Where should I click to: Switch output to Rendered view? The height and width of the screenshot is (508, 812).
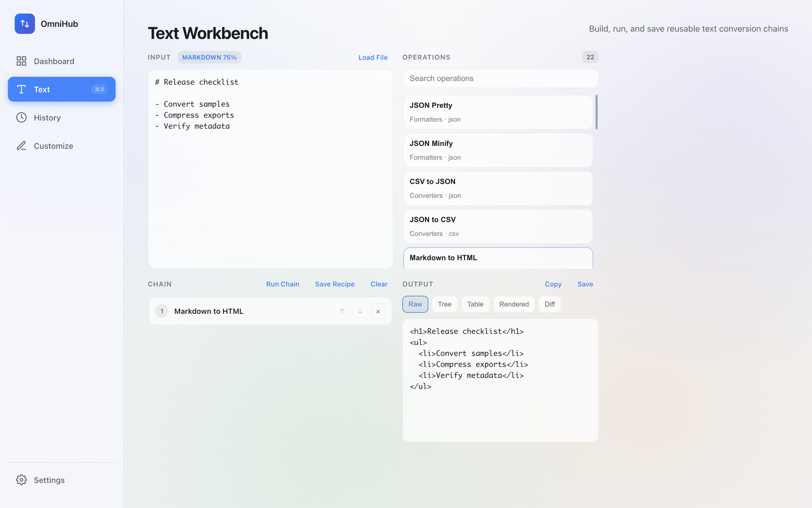tap(514, 304)
